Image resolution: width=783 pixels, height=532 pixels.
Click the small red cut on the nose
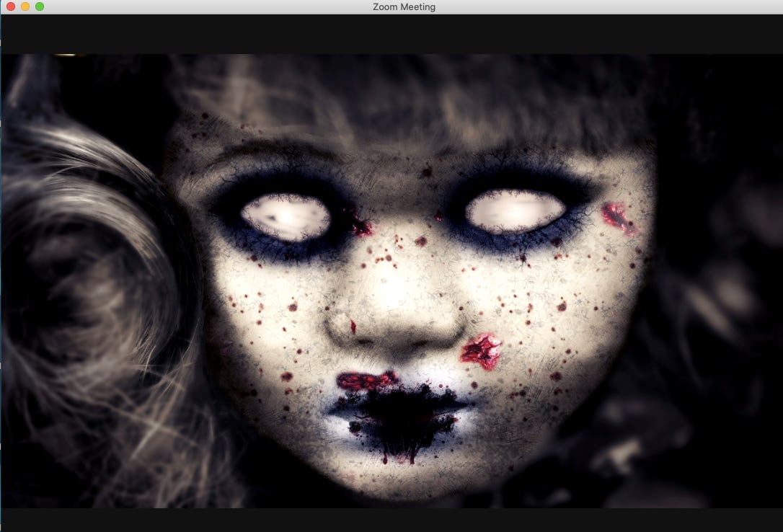(x=353, y=327)
